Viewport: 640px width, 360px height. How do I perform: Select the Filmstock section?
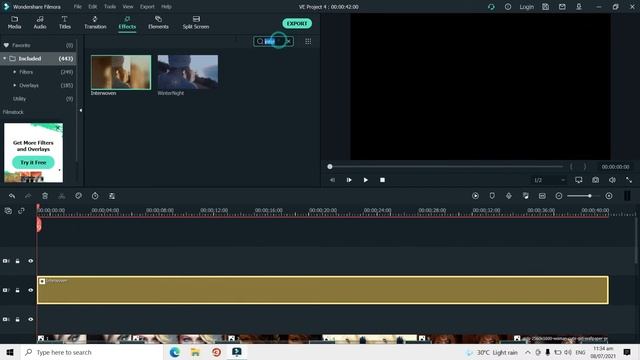(13, 112)
